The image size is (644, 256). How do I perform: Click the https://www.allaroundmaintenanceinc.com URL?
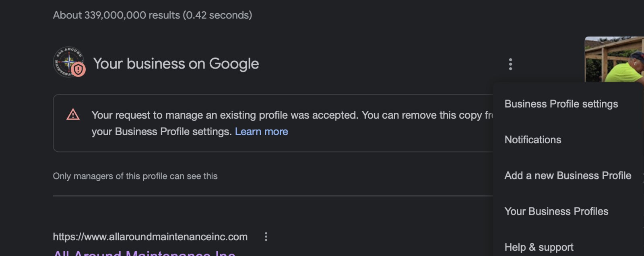tap(150, 237)
